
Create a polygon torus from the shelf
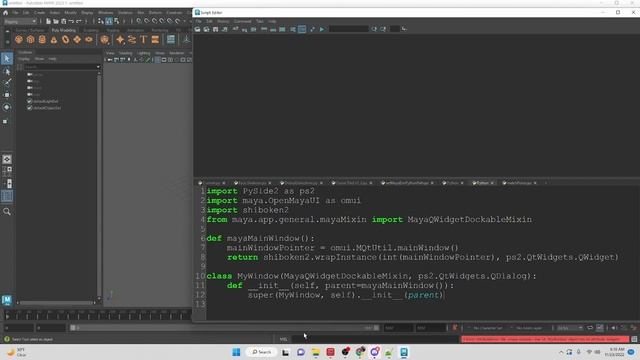click(65, 40)
